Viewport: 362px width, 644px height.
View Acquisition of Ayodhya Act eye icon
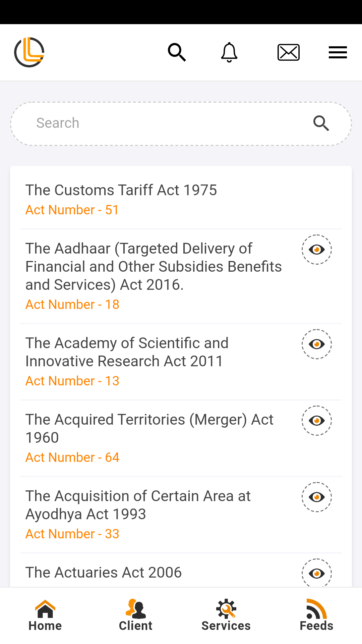coord(317,497)
